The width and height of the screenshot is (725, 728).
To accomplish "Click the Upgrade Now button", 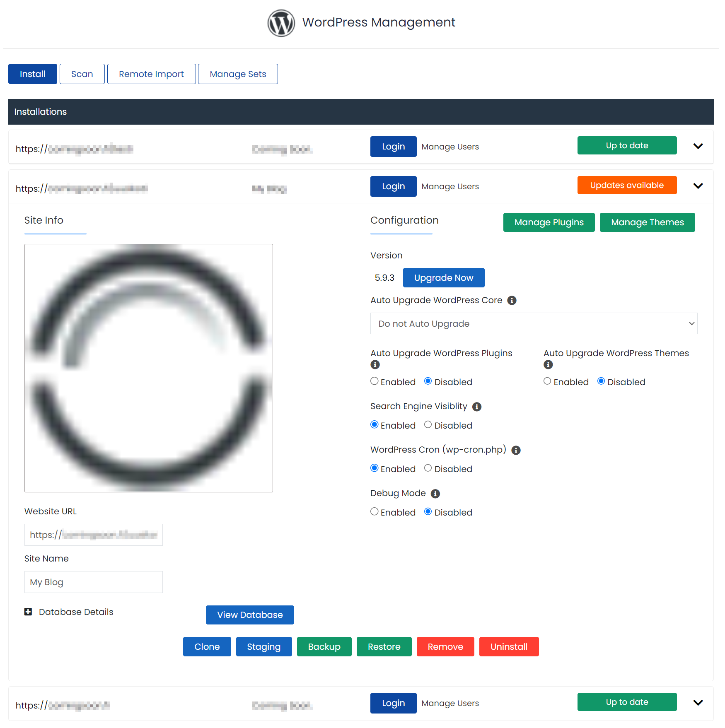I will pos(443,278).
